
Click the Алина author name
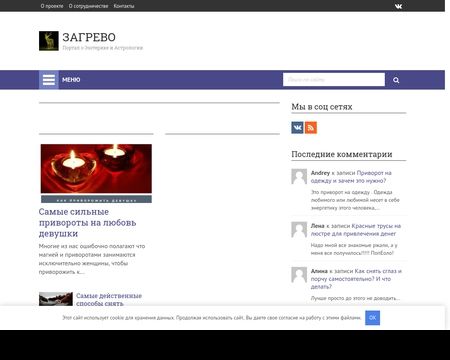[x=319, y=271]
